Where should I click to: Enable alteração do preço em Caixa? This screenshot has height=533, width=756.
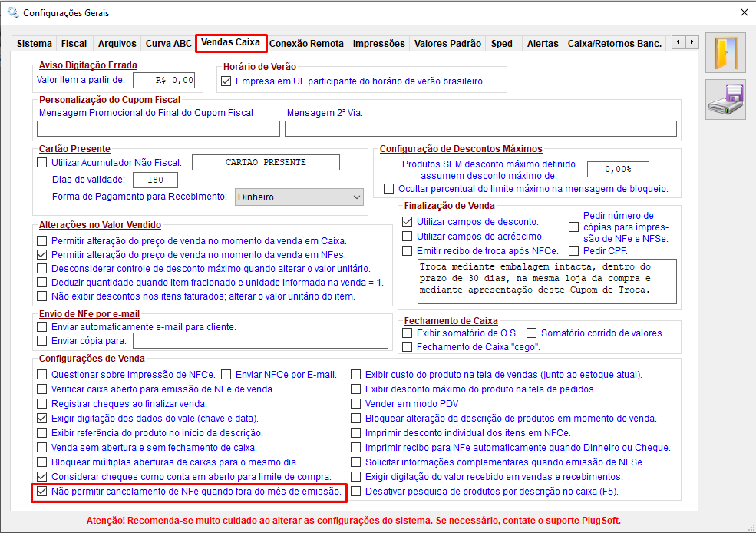42,240
